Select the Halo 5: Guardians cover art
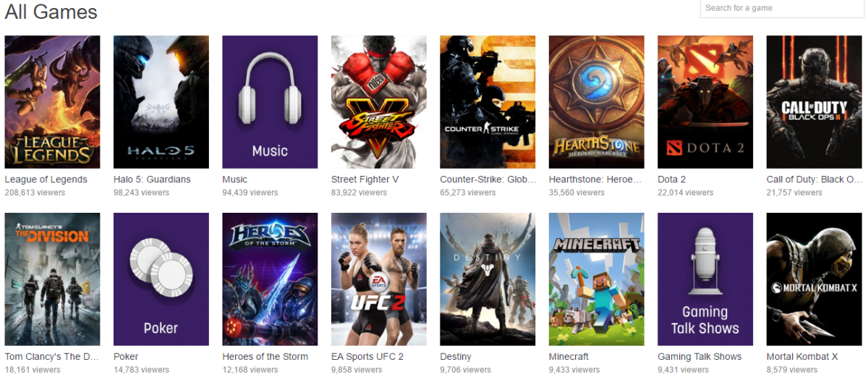The image size is (868, 388). click(161, 102)
